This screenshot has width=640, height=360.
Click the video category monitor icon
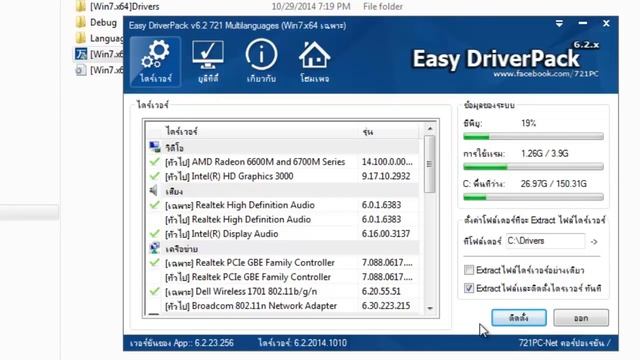154,147
